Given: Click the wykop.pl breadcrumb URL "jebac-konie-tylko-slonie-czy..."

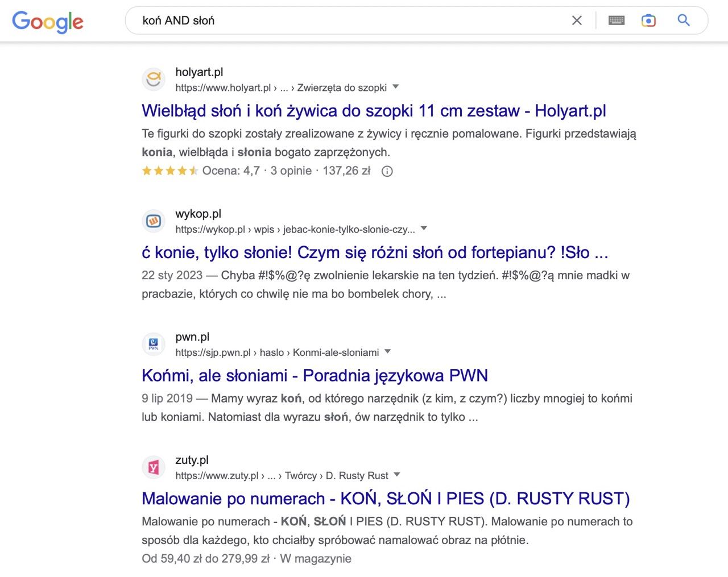Looking at the screenshot, I should tap(349, 230).
